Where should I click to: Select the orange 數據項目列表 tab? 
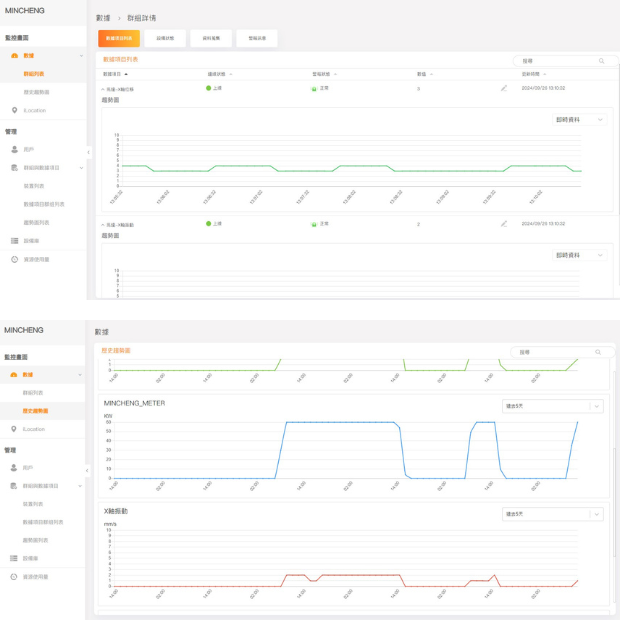click(119, 38)
